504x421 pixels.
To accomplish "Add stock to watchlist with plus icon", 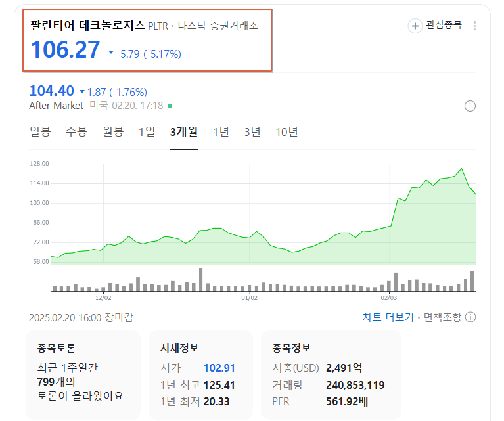I will (x=415, y=26).
